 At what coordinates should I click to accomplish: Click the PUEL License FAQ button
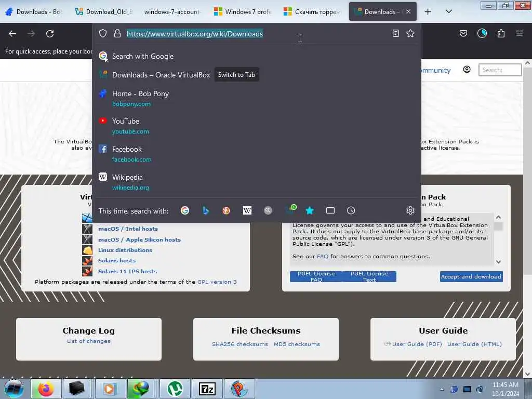[x=316, y=276]
